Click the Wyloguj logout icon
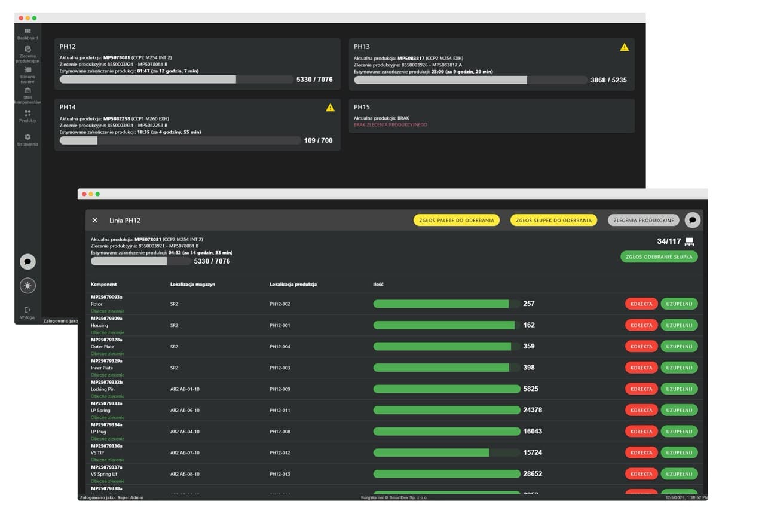The height and width of the screenshot is (532, 765). click(27, 310)
